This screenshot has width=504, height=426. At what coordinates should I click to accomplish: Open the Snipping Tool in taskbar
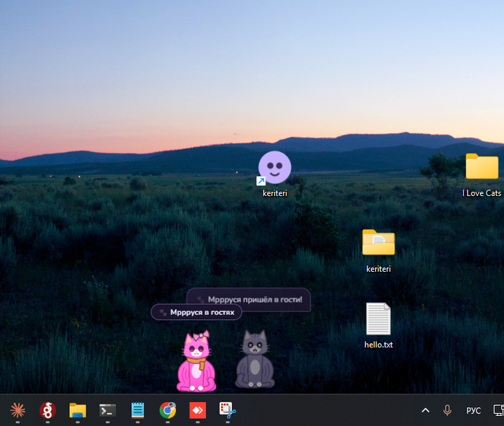(228, 410)
